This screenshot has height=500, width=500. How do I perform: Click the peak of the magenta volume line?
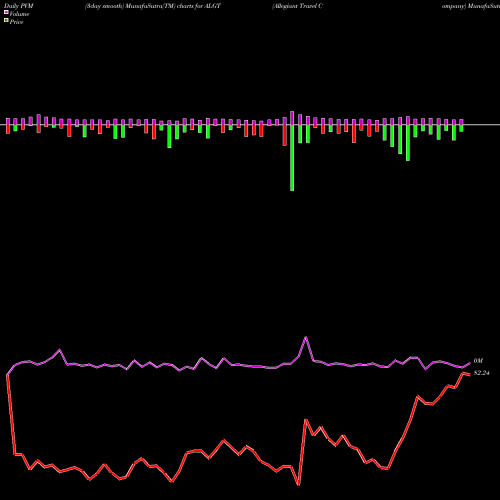pyautogui.click(x=306, y=338)
